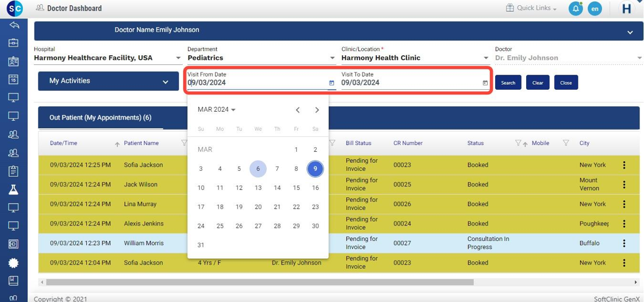The height and width of the screenshot is (302, 644).
Task: Click Visit From Date input field
Action: (257, 83)
